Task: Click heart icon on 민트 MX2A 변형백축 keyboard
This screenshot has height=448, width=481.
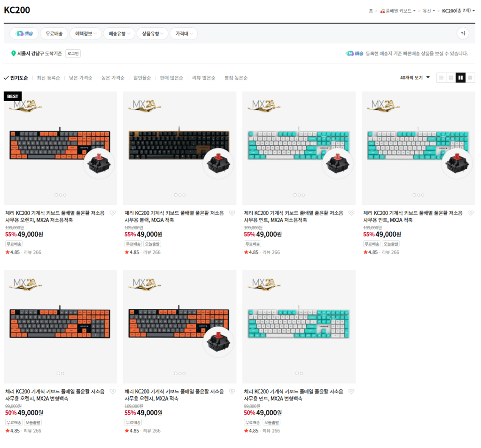Action: click(351, 391)
